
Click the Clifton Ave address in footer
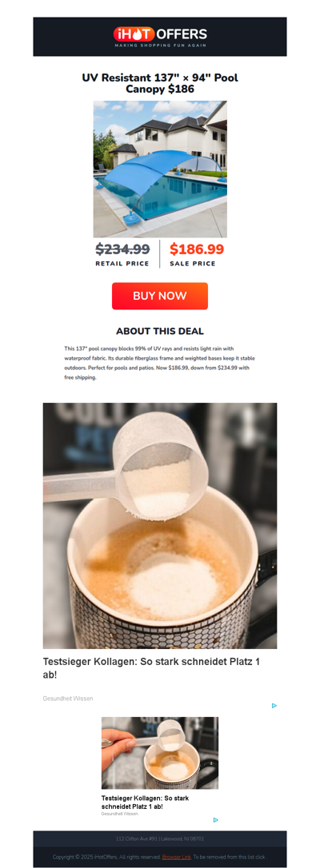pos(160,838)
